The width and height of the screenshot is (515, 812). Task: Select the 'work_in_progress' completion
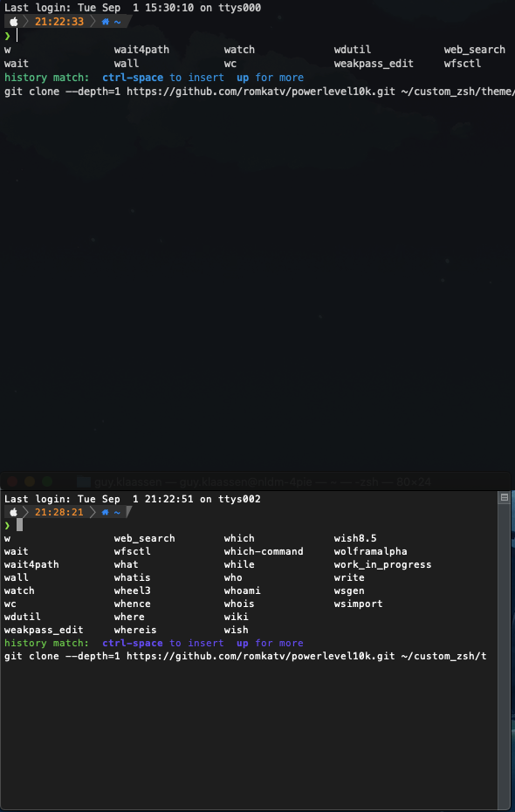click(x=382, y=564)
